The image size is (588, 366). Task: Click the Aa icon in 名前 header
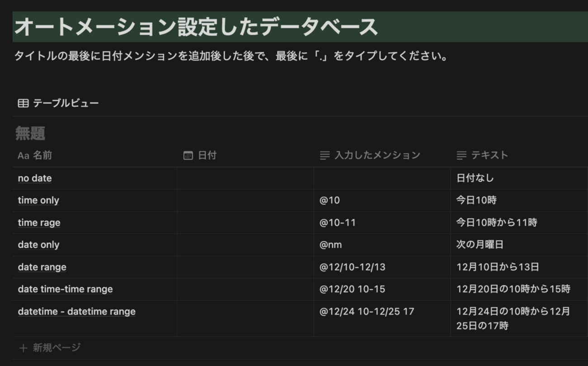24,156
